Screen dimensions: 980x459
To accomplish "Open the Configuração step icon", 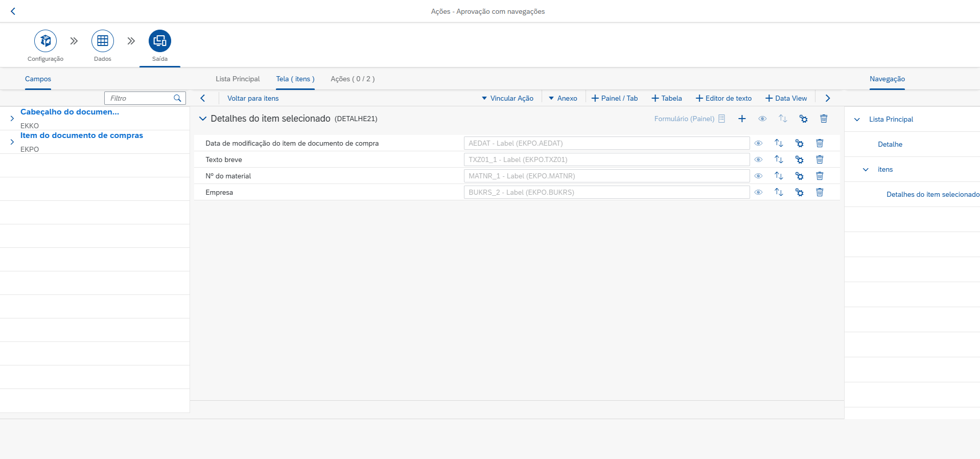I will (x=45, y=41).
